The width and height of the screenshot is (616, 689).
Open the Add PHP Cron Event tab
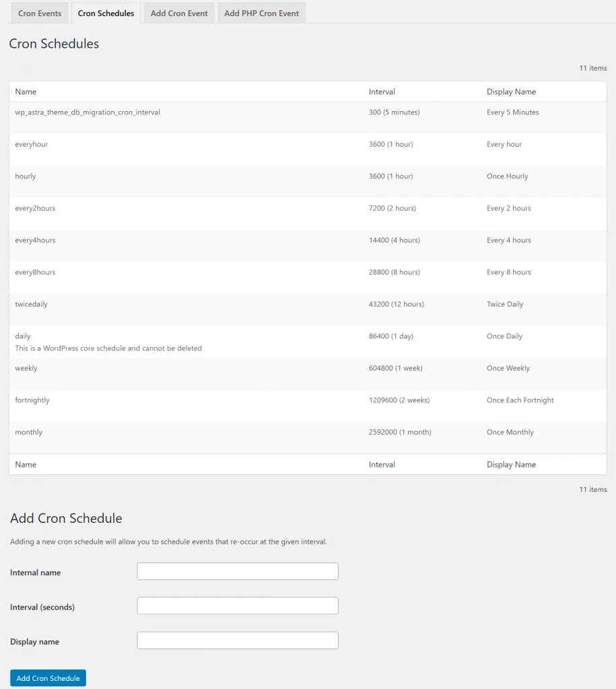pyautogui.click(x=261, y=13)
